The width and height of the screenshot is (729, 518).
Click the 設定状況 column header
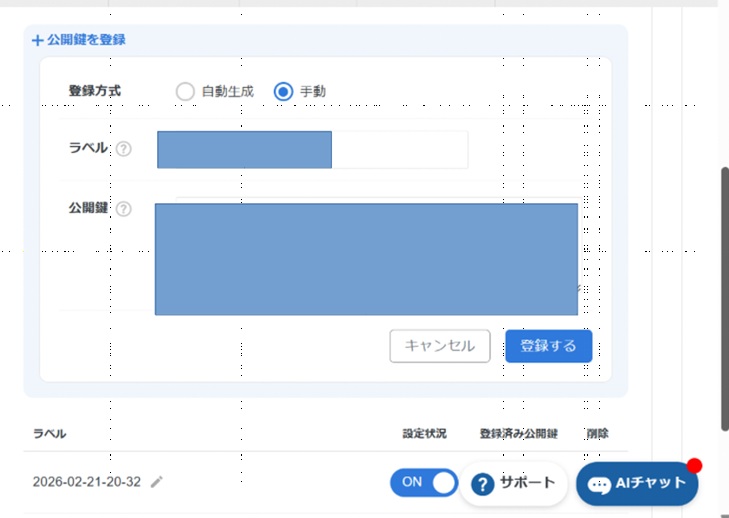pos(424,434)
